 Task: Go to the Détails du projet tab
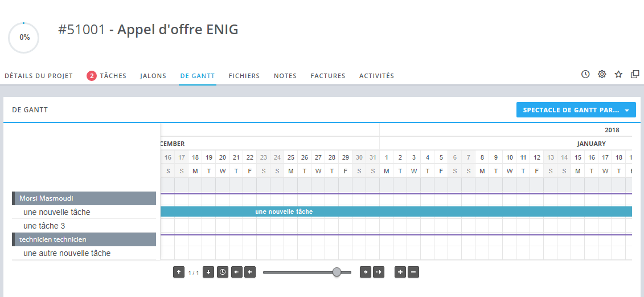coord(39,76)
